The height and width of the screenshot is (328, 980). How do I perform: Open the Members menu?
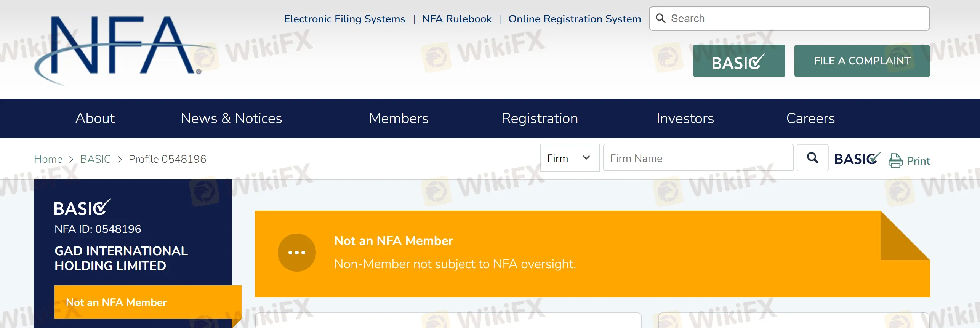click(399, 118)
